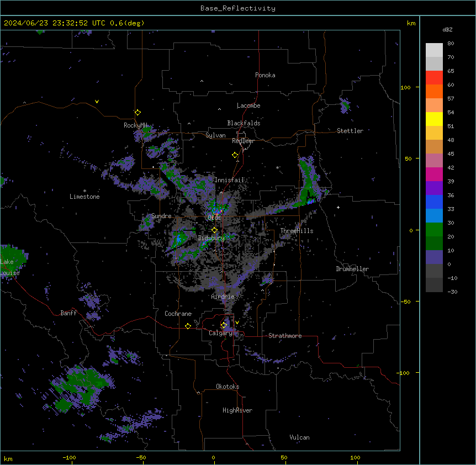Click the yellow V marker east of Calgary diamond
Image resolution: width=476 pixels, height=465 pixels.
click(x=237, y=323)
